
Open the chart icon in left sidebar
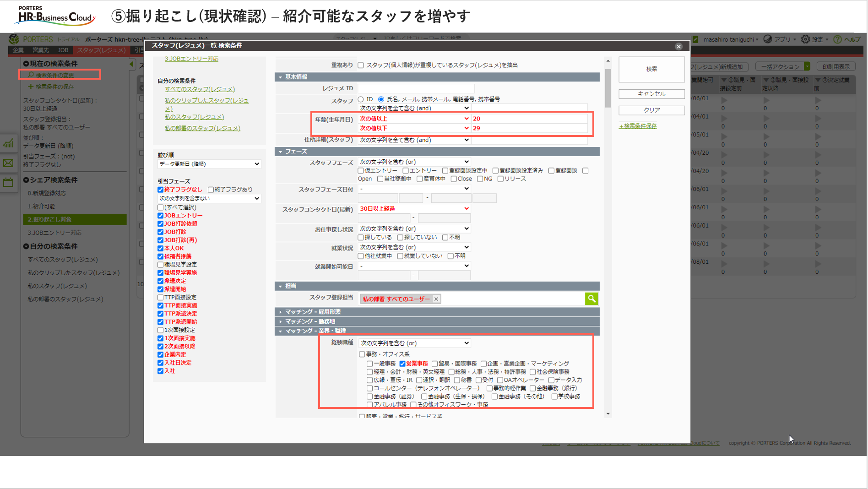click(x=8, y=144)
